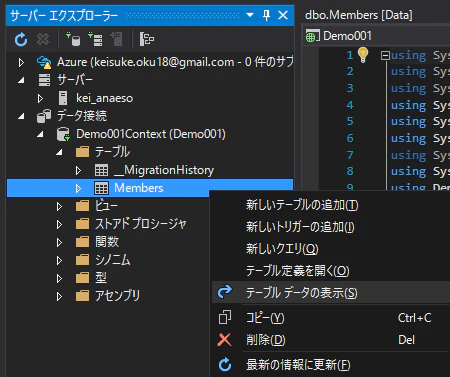Expand the 型 folder

(x=59, y=278)
